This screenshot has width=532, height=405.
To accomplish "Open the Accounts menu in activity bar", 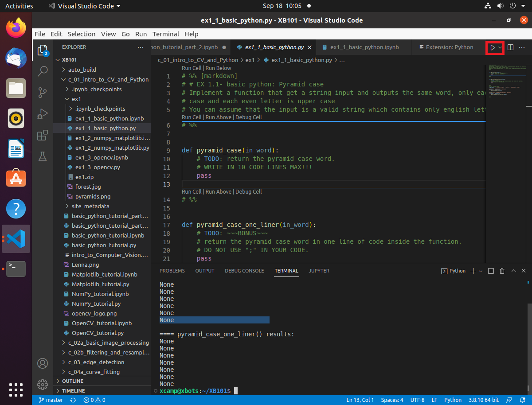I will coord(43,363).
